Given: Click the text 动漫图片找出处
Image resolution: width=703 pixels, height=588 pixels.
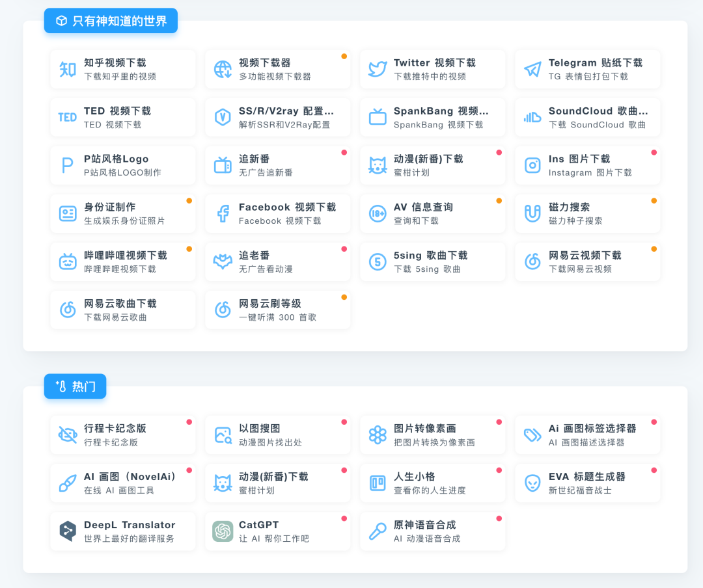Looking at the screenshot, I should pyautogui.click(x=270, y=442).
